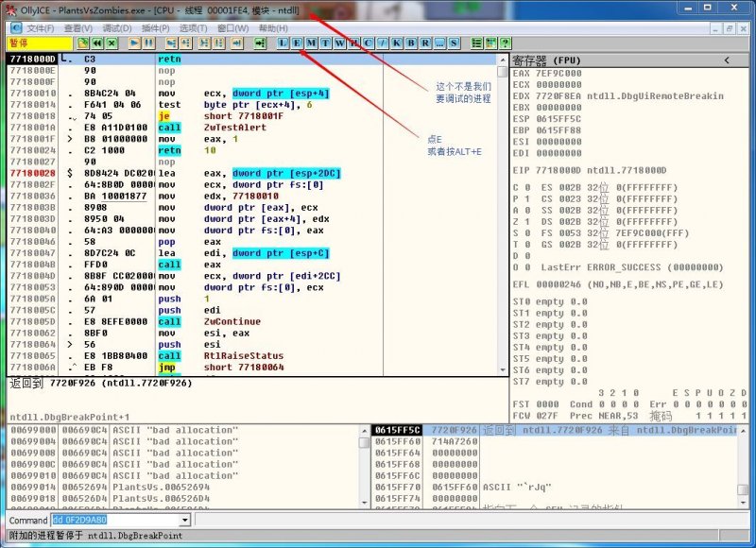Expand the Command box dropdown arrow
Screen dimensions: 756x548
coord(184,520)
